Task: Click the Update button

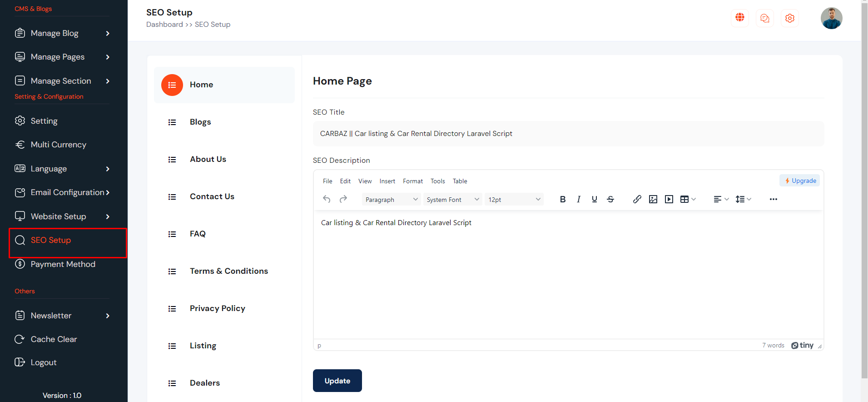Action: pos(337,381)
